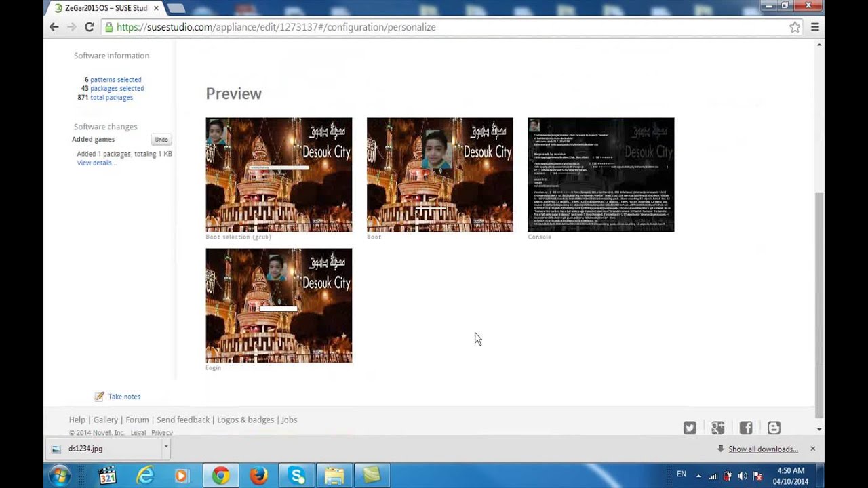
Task: Open the Forum footer link
Action: [x=137, y=420]
